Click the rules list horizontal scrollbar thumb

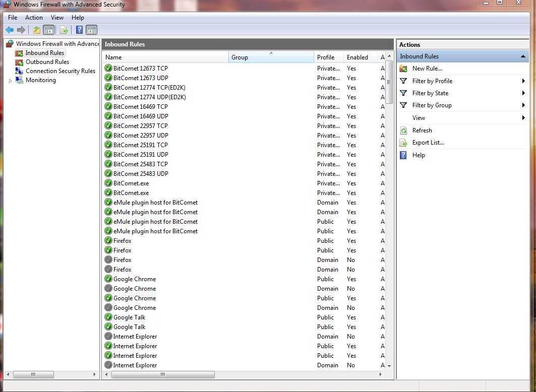click(163, 374)
